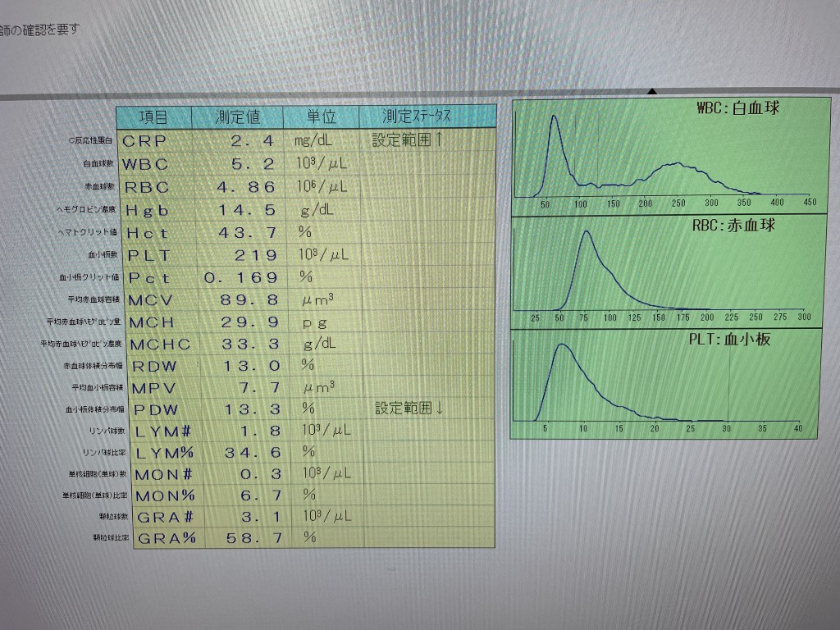This screenshot has height=630, width=840.
Task: Open the WBC:白血球 histogram chart
Action: (671, 155)
